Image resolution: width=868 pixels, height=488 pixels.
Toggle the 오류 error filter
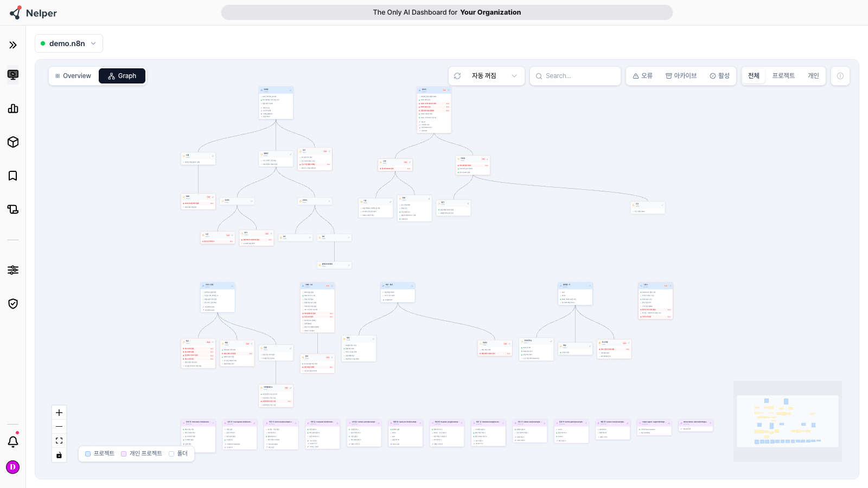click(643, 76)
